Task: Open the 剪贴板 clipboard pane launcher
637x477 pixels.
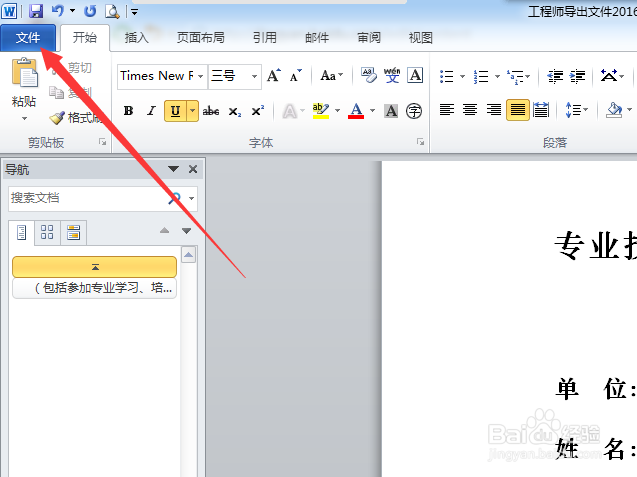Action: pos(102,142)
